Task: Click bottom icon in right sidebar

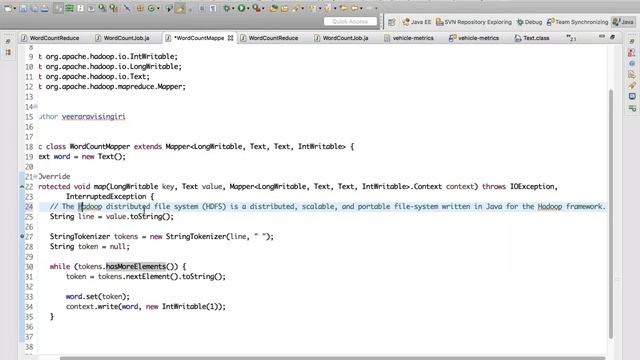Action: pos(632,108)
